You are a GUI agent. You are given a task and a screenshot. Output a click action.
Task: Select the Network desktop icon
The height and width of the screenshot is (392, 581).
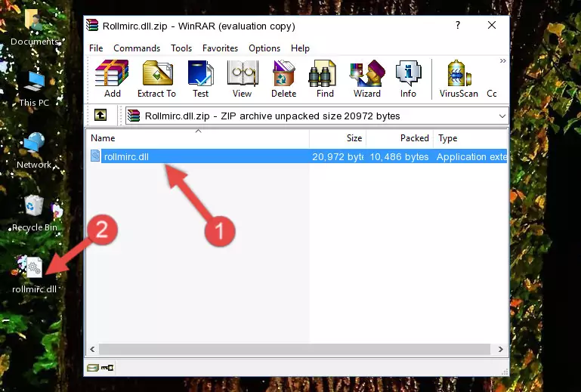click(34, 151)
